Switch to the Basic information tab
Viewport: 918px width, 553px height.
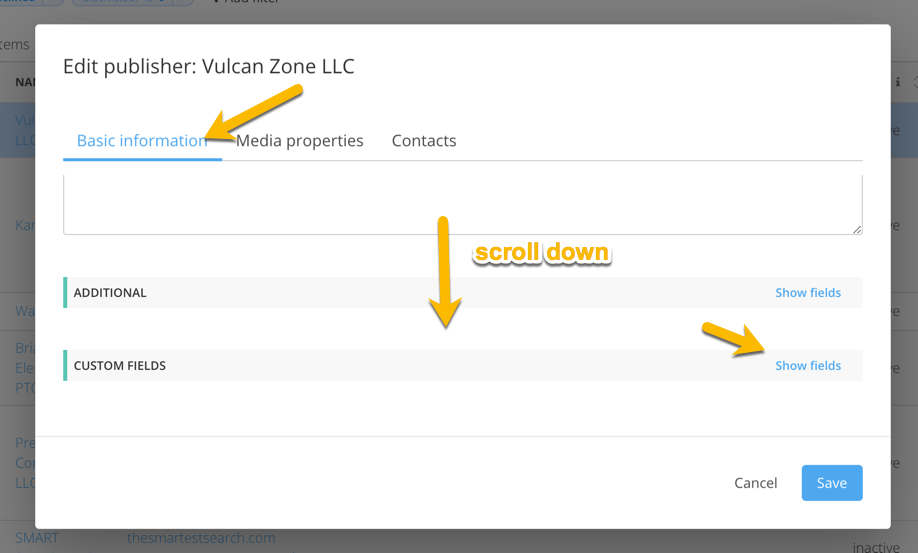(x=141, y=141)
